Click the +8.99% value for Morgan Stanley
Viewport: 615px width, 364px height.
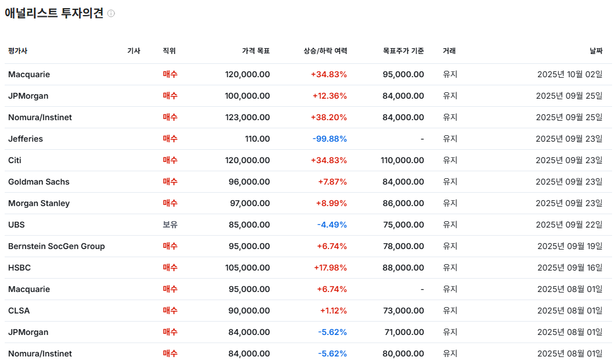click(x=331, y=203)
